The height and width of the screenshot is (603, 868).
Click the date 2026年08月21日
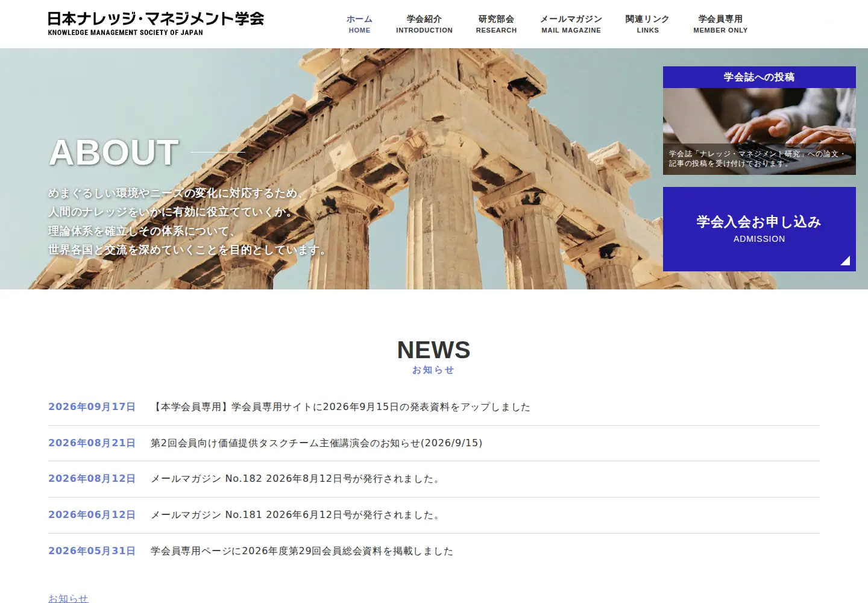tap(92, 443)
